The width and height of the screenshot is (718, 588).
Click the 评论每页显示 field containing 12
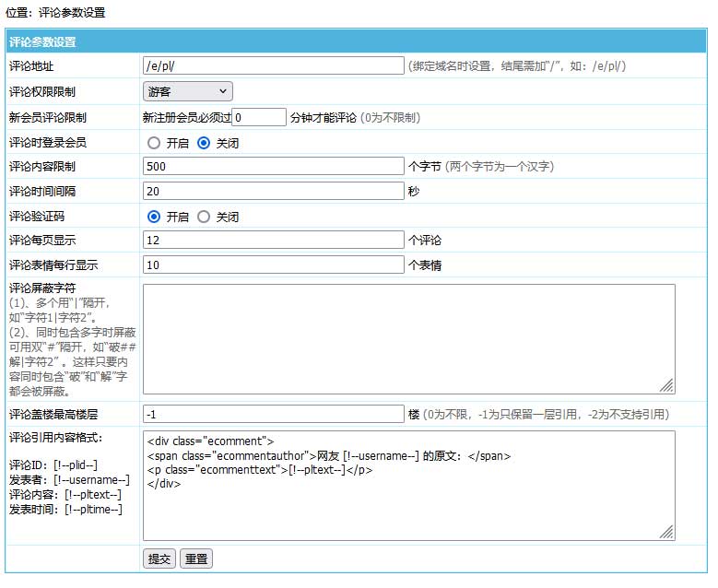[x=273, y=240]
